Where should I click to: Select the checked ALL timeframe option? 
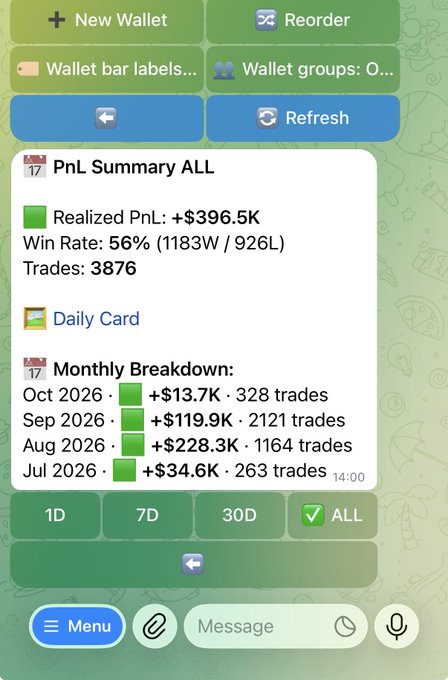point(333,515)
